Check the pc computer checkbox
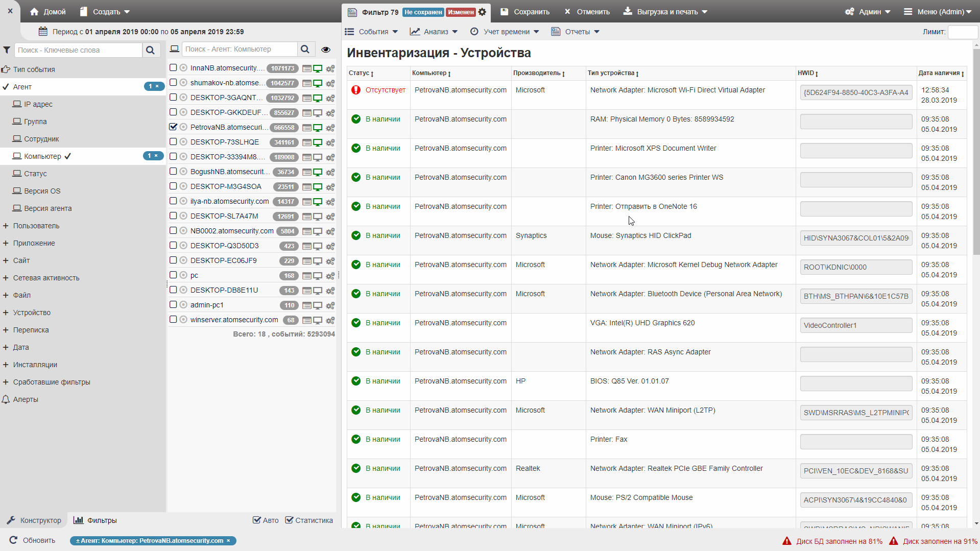This screenshot has height=551, width=980. [x=173, y=275]
